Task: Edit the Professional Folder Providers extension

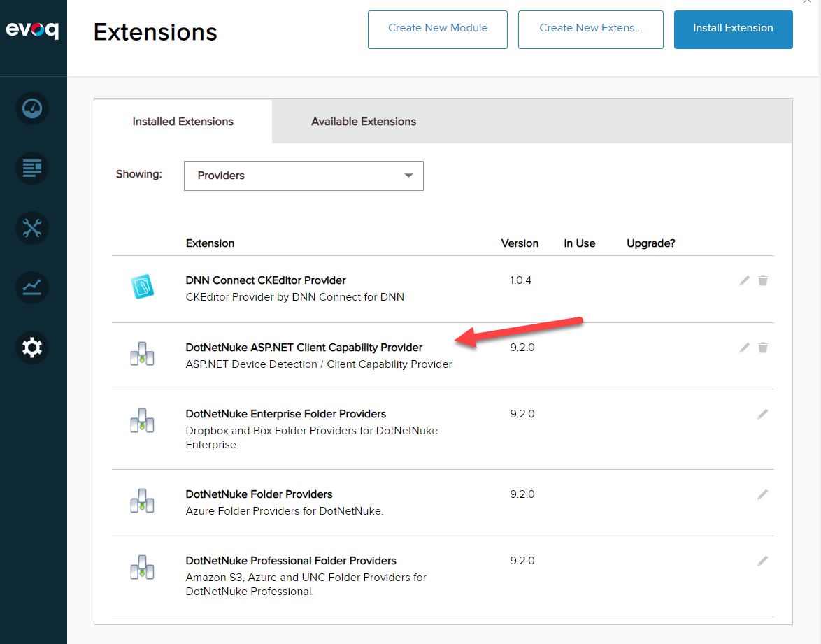Action: (763, 561)
